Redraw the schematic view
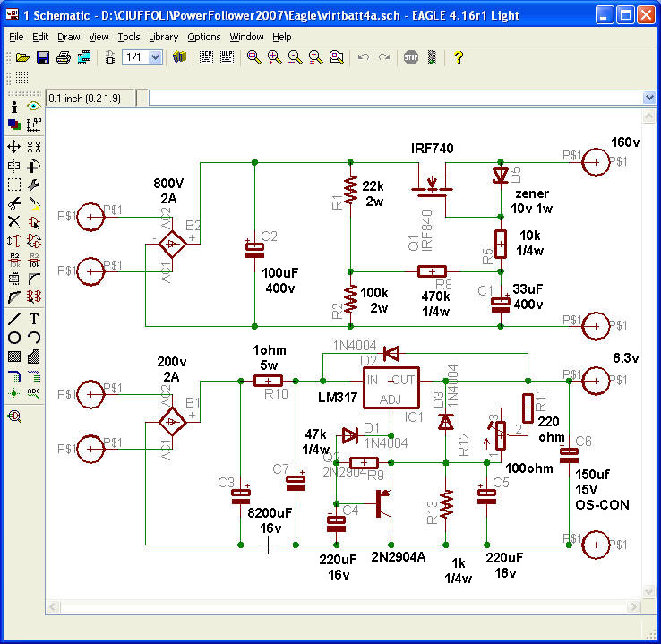Image resolution: width=661 pixels, height=644 pixels. point(315,57)
